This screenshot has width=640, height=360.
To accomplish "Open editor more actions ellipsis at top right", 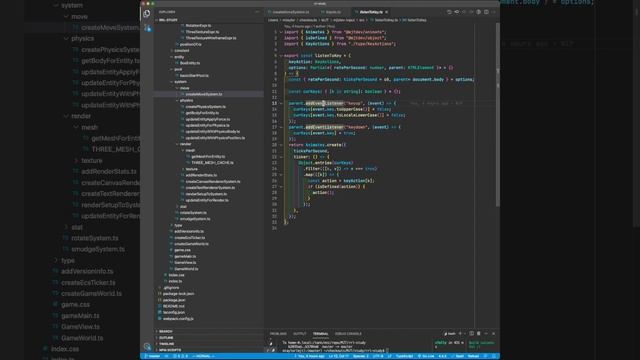I will [493, 12].
